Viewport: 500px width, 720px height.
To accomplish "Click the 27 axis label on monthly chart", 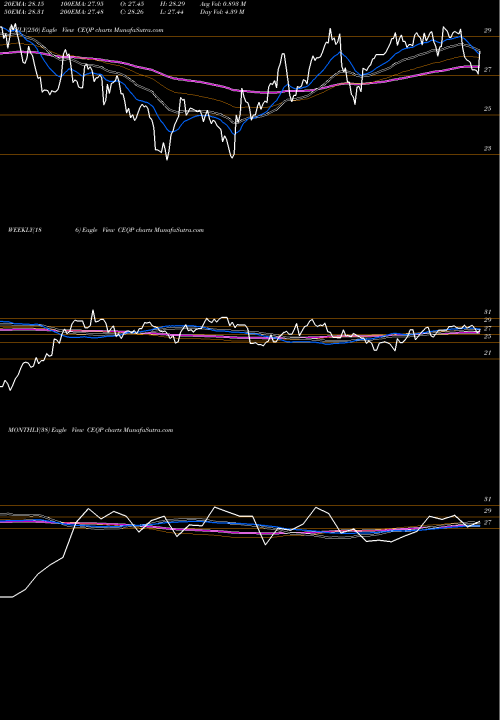I will pos(487,523).
